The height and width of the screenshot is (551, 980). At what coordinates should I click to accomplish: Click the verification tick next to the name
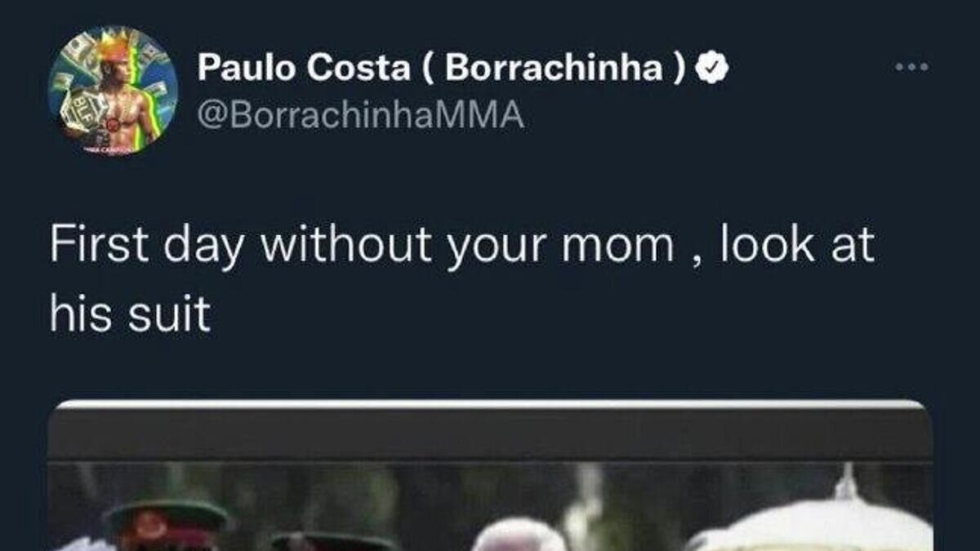click(710, 69)
